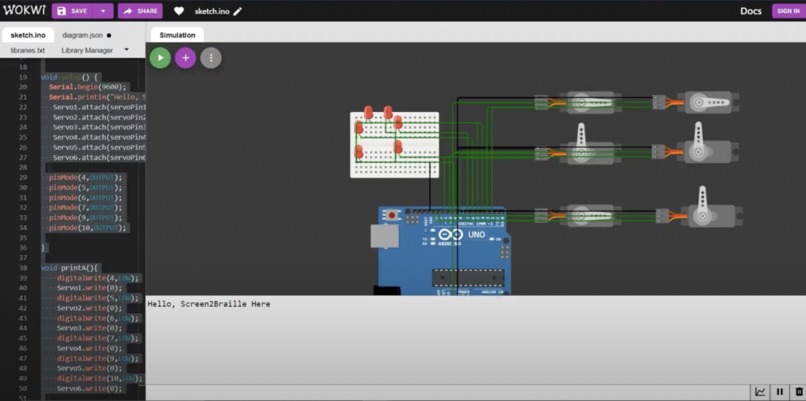This screenshot has height=401, width=806.
Task: Select the top-right servo motor
Action: pyautogui.click(x=697, y=103)
